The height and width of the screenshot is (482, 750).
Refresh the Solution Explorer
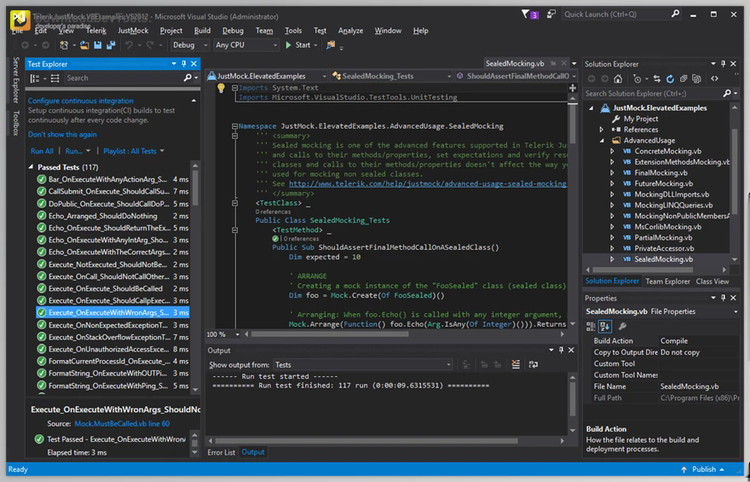[x=670, y=78]
